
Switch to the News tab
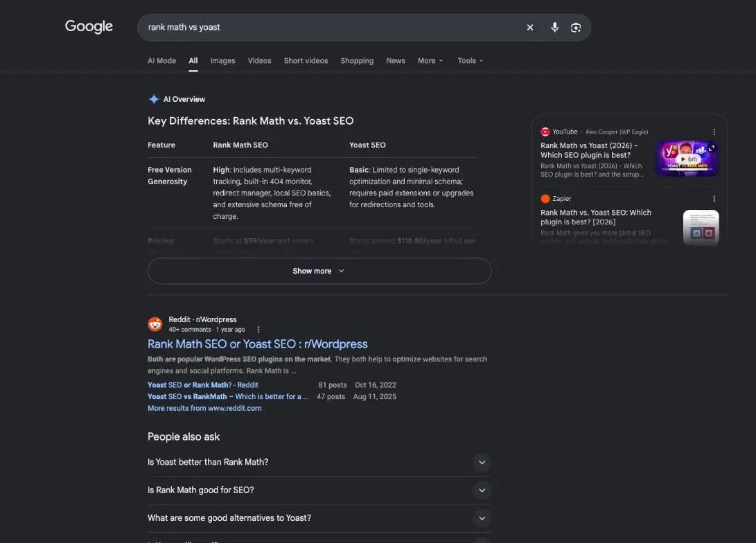396,61
